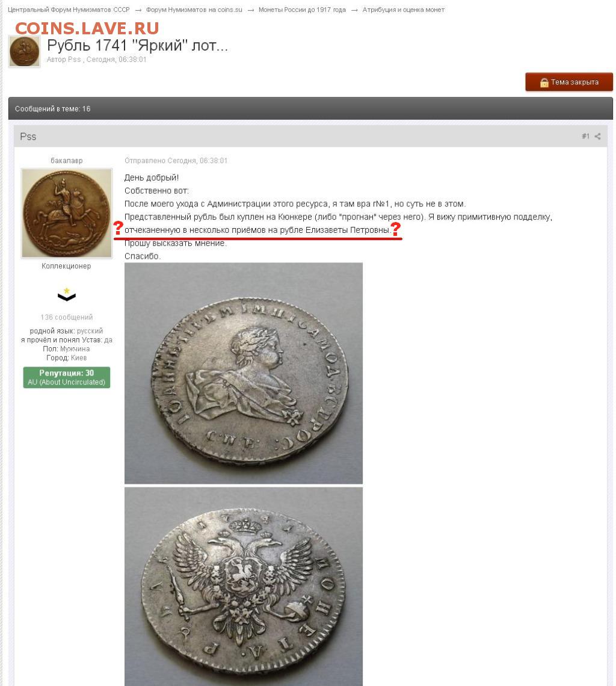
Task: Open the Pss username in post header
Action: [x=28, y=137]
